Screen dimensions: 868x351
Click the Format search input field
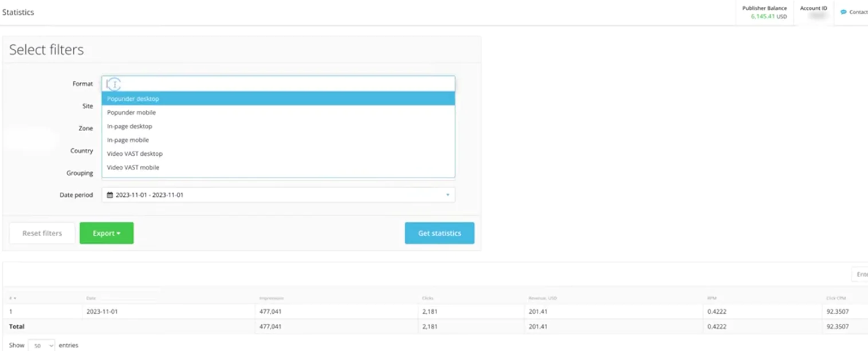tap(281, 84)
